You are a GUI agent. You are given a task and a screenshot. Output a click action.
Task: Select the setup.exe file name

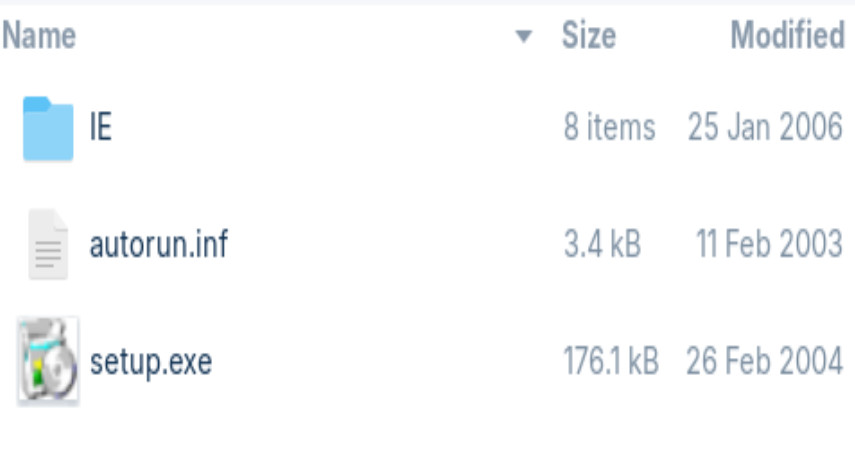(x=150, y=361)
